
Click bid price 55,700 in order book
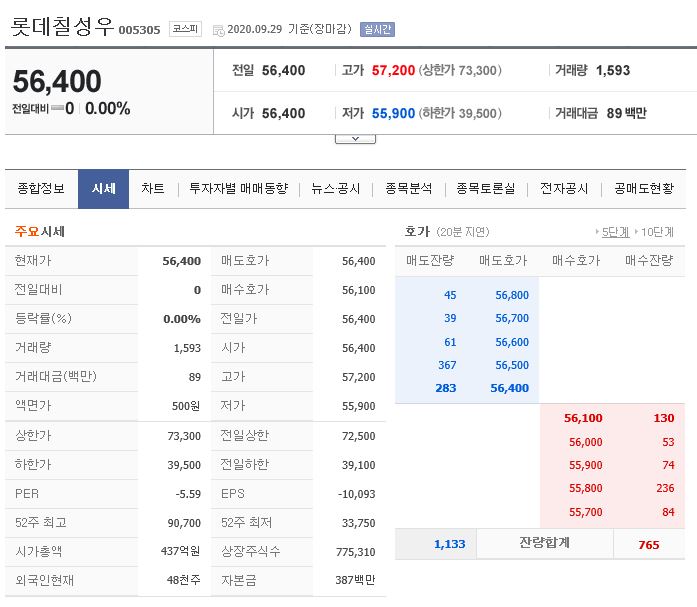[585, 512]
